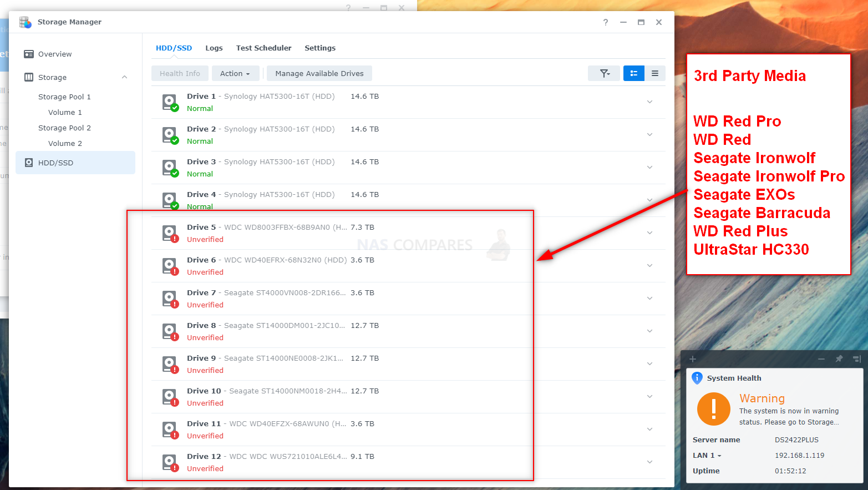Expand Drive 5 details chevron
The image size is (868, 490).
pos(649,233)
